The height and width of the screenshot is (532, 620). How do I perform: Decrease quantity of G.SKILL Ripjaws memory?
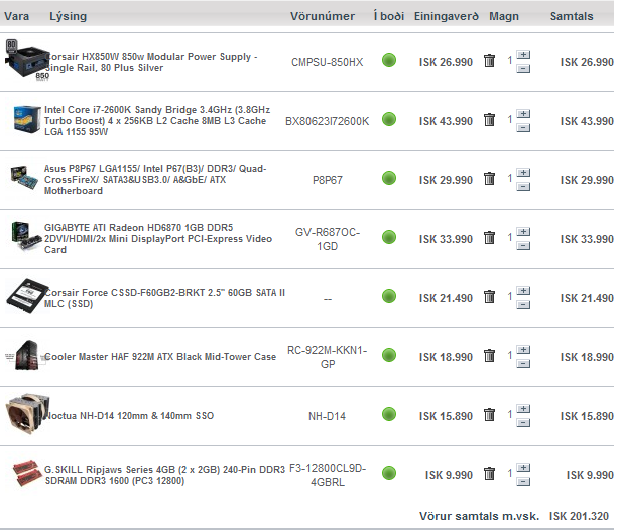tap(523, 481)
